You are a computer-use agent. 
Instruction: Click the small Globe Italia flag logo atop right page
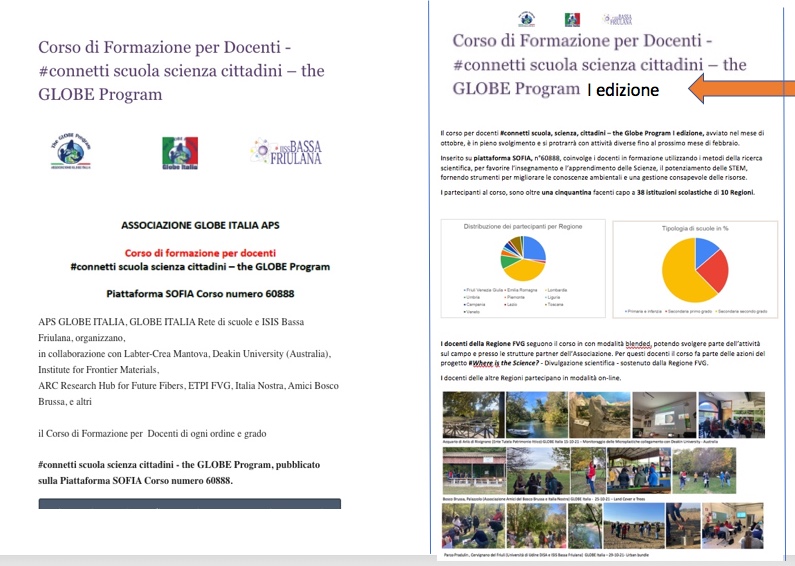[x=572, y=20]
